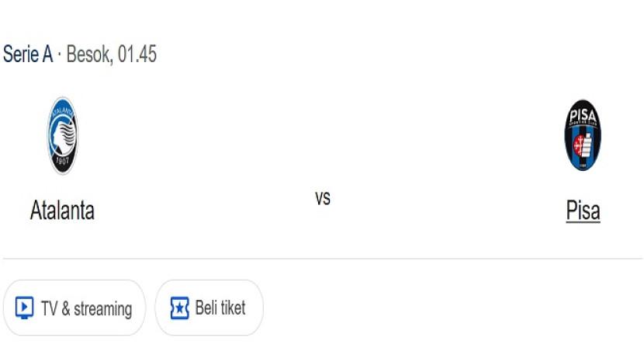The width and height of the screenshot is (644, 362).
Task: Click the "vs" text between teams
Action: [323, 198]
